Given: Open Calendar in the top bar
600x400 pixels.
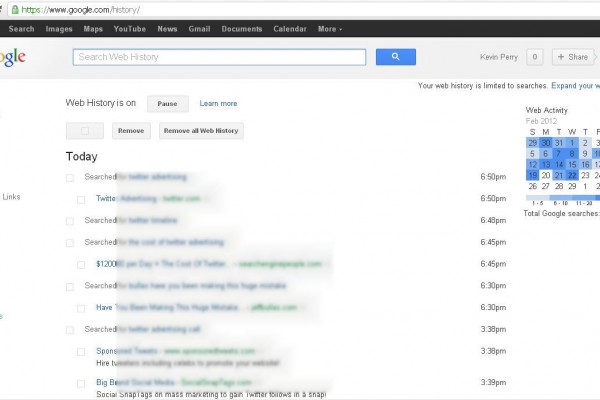Looking at the screenshot, I should click(x=290, y=29).
